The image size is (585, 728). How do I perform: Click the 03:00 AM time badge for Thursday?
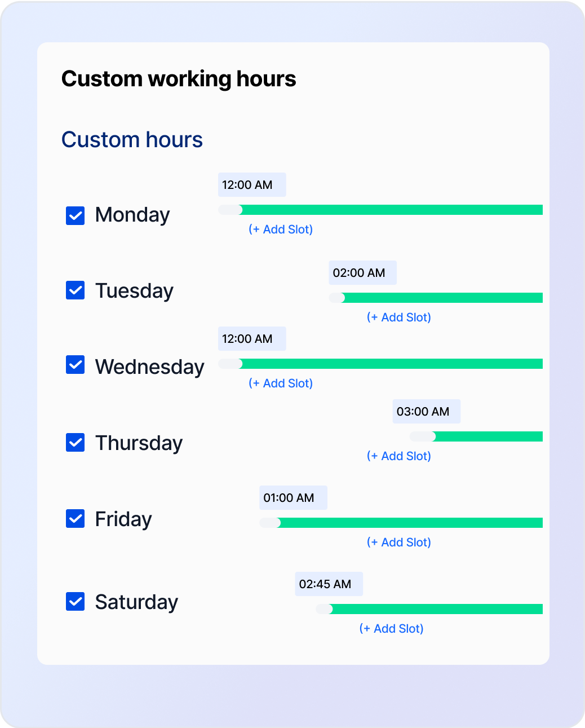point(426,411)
